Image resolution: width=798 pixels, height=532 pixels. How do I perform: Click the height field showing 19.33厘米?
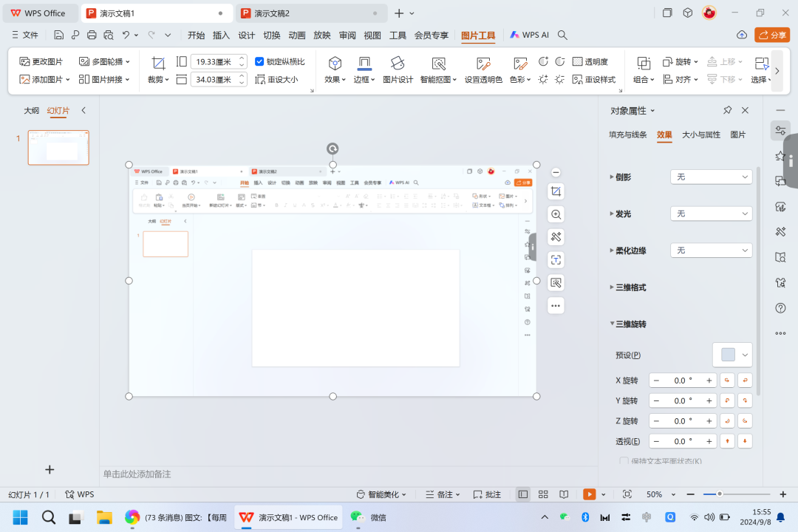click(x=214, y=61)
